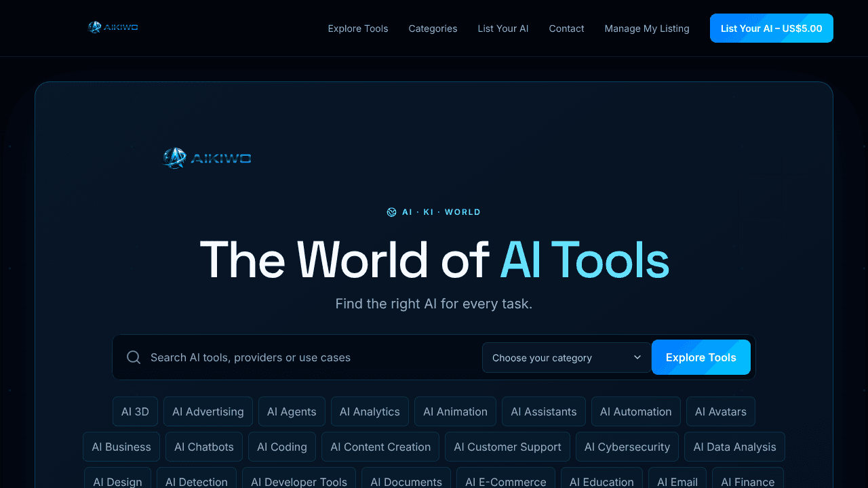Click the List Your AI – US$5.00 button
The width and height of the screenshot is (868, 488).
point(772,28)
